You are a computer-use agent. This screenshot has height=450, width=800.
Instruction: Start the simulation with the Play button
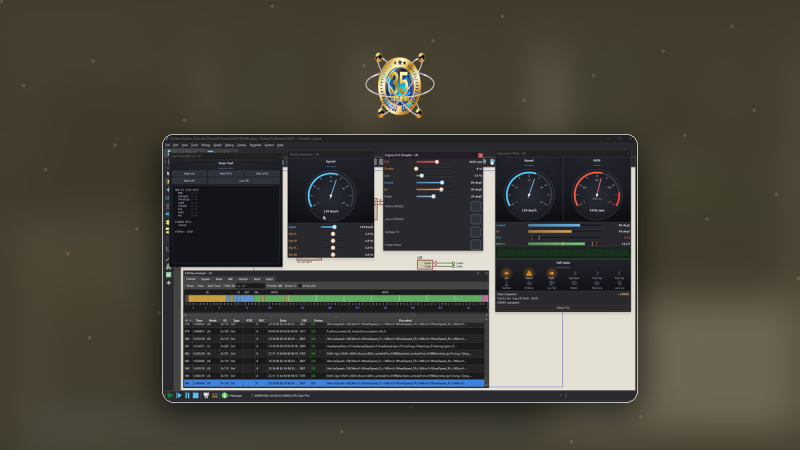[x=170, y=395]
